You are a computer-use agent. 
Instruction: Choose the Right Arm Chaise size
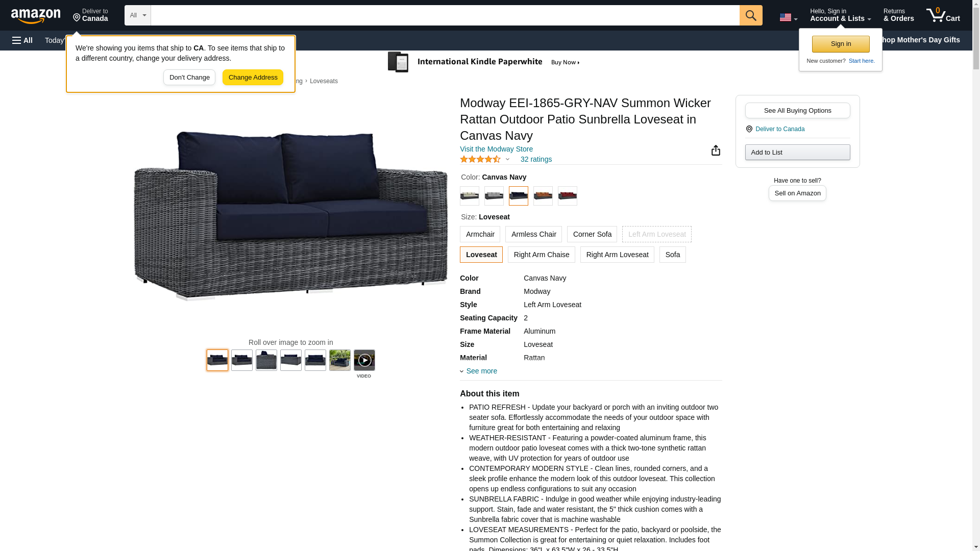tap(542, 255)
